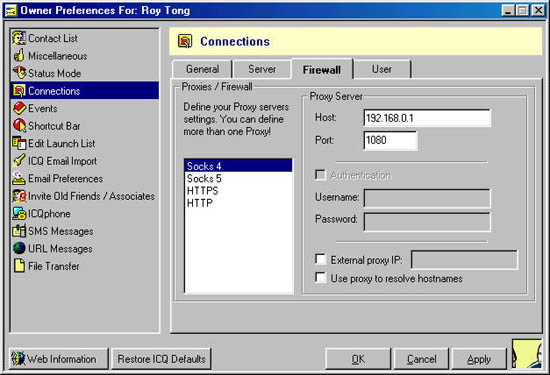The width and height of the screenshot is (550, 375).
Task: Open Shortcut Bar preferences
Action: (54, 126)
